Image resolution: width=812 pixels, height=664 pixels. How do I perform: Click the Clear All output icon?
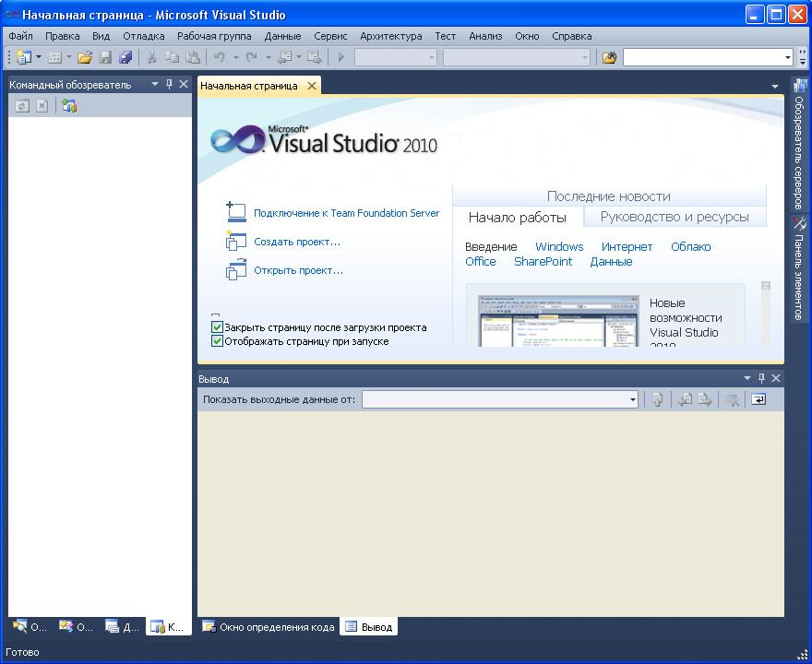point(732,399)
